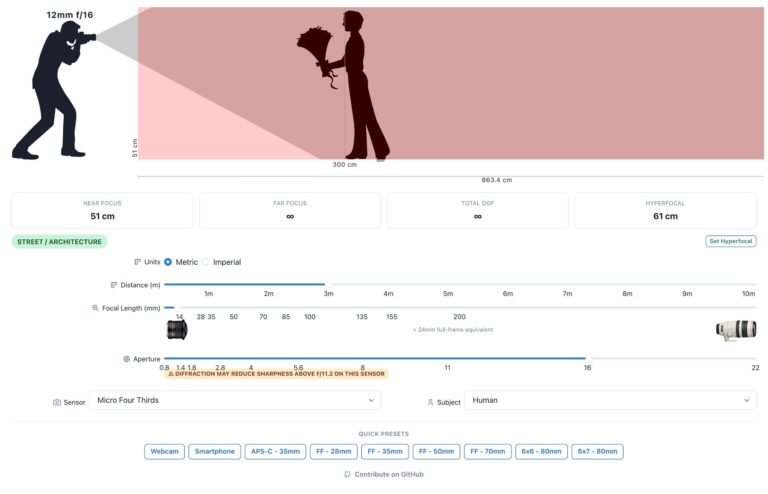Open the Sensor dropdown showing Micro Four Thirds

[235, 400]
